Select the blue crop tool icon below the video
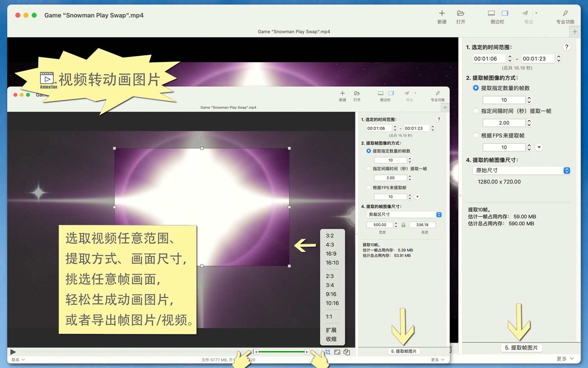The image size is (588, 368). coord(327,352)
